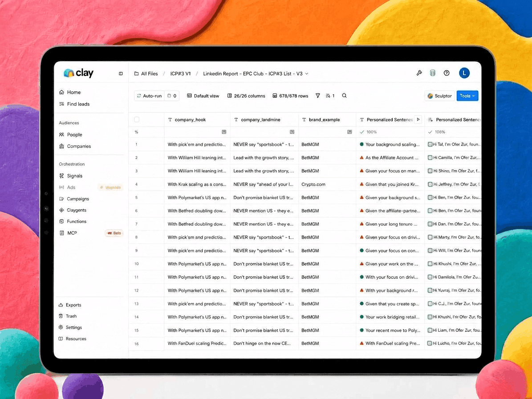Viewport: 532px width, 399px height.
Task: Open the 678/678 rows selector
Action: tap(290, 96)
